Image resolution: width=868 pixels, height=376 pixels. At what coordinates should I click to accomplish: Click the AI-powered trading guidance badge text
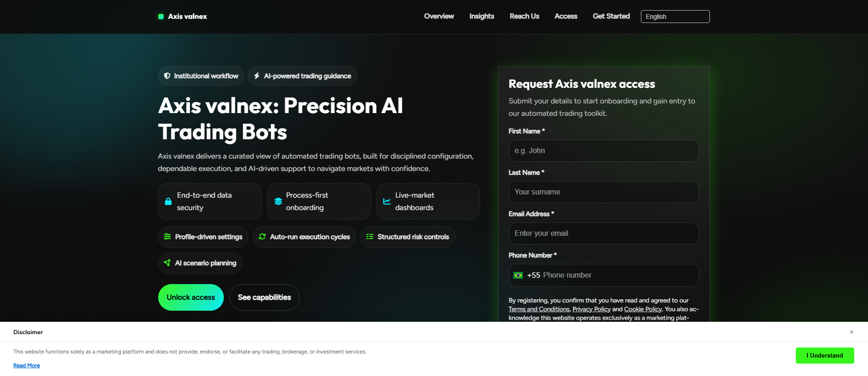click(x=307, y=76)
